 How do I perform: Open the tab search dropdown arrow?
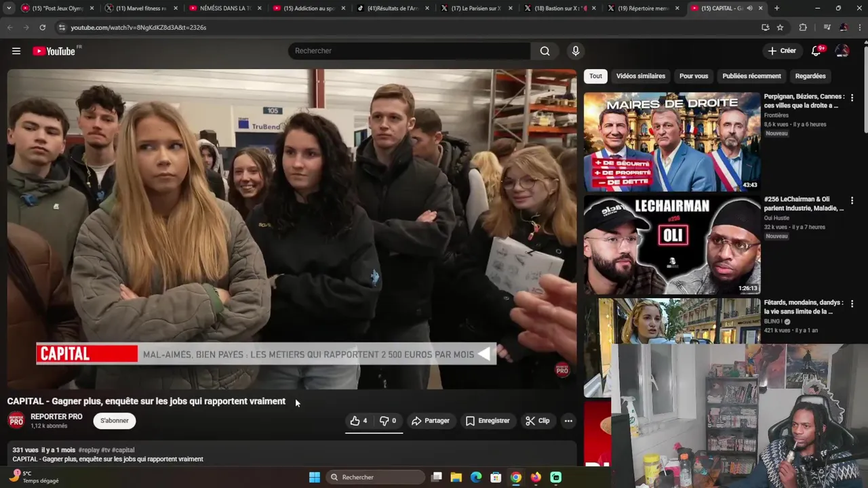click(x=9, y=8)
